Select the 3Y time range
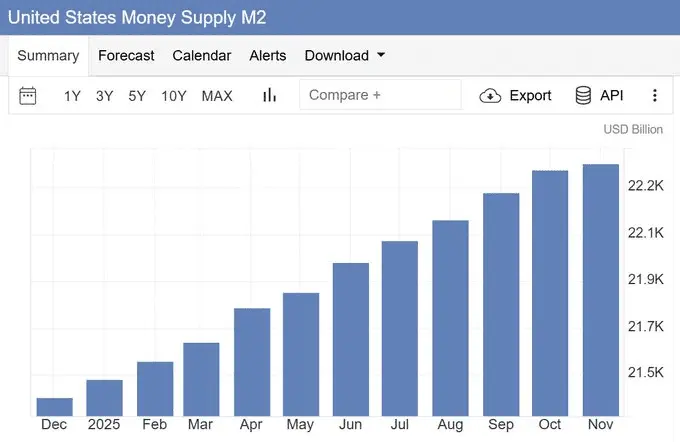 [105, 95]
